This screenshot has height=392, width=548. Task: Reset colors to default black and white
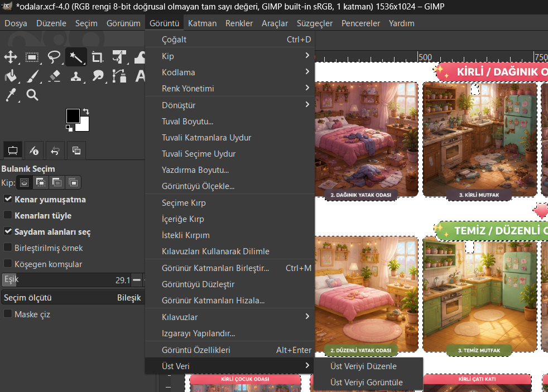pyautogui.click(x=69, y=128)
